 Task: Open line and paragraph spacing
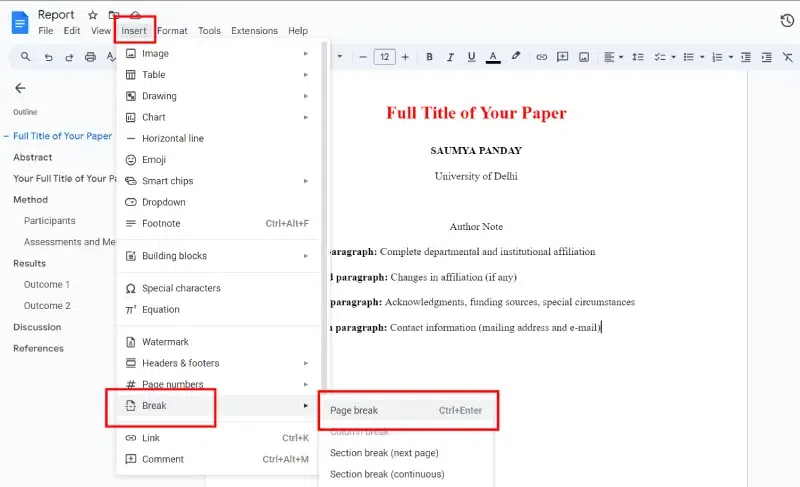click(638, 57)
